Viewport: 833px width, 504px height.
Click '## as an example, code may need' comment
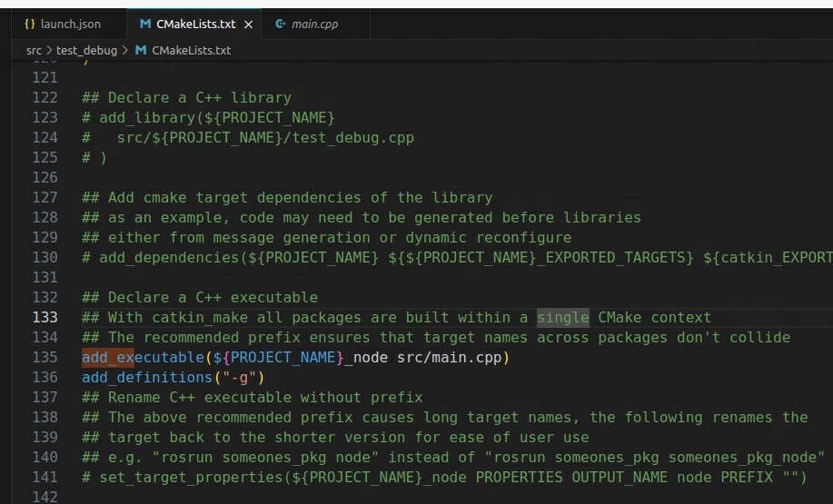362,218
